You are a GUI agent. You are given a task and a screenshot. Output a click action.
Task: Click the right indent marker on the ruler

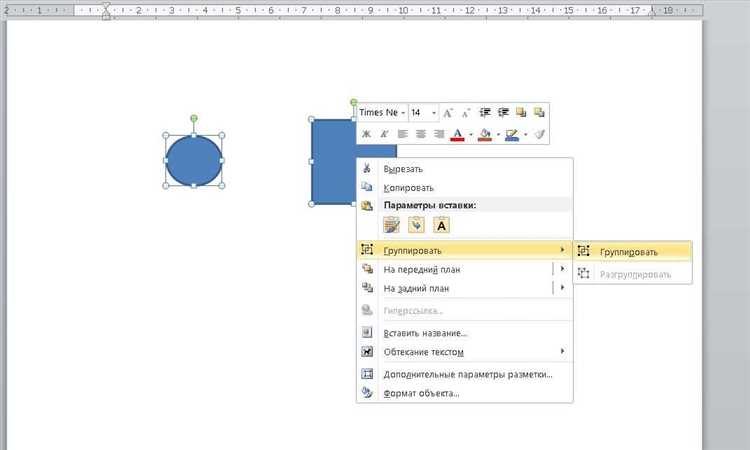[652, 14]
